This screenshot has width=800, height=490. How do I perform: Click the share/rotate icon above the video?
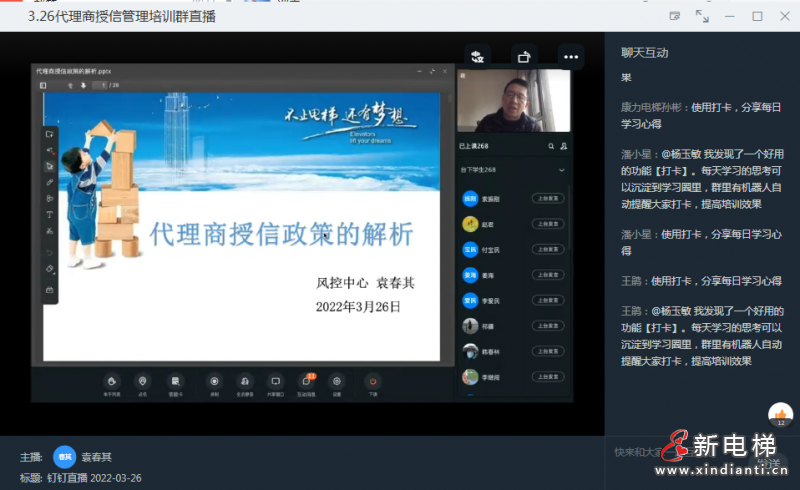point(524,57)
